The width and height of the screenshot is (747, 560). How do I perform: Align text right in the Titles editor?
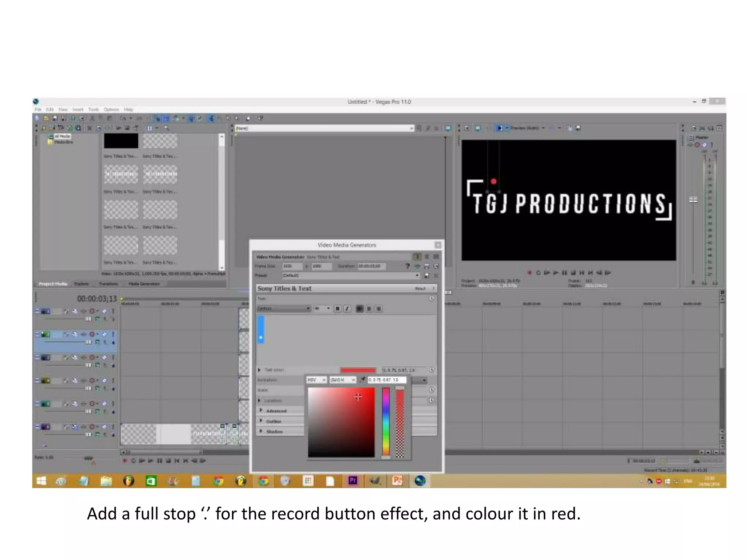tap(379, 309)
